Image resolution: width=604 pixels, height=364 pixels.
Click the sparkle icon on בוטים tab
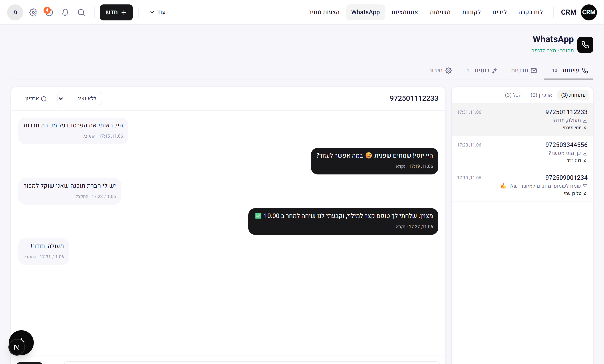495,71
